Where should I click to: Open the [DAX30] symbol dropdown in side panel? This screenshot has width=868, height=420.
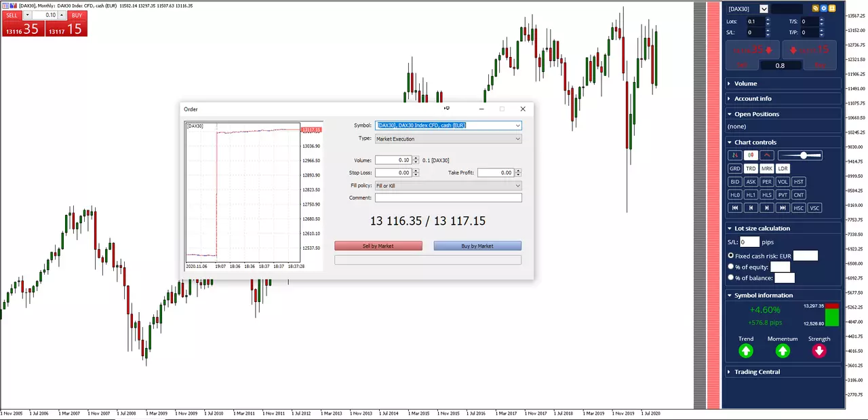click(764, 9)
